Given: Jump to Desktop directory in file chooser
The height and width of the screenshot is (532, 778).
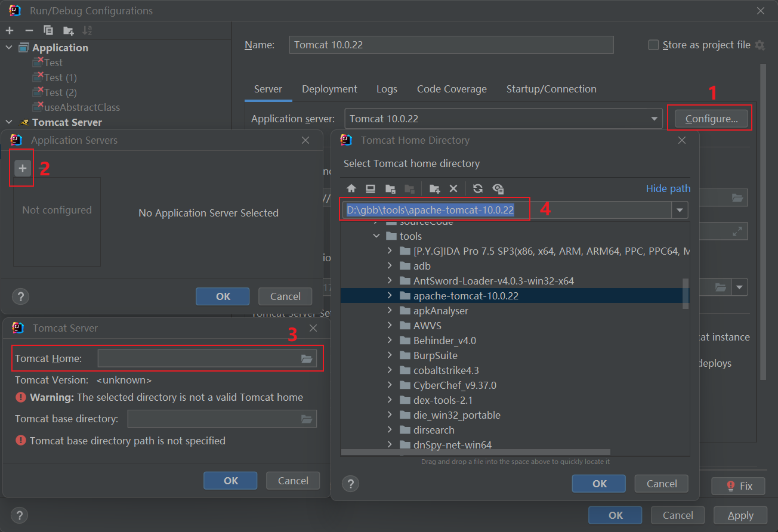Looking at the screenshot, I should 371,188.
